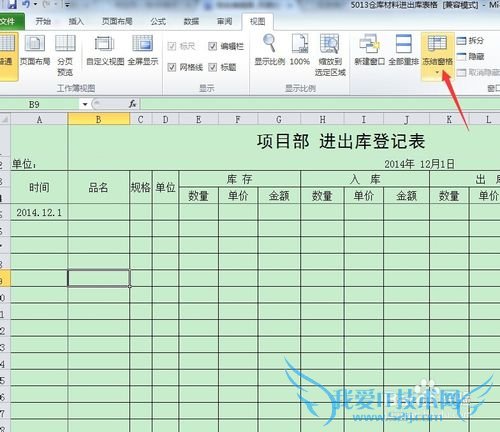
Task: Select column D header
Action: 165,119
